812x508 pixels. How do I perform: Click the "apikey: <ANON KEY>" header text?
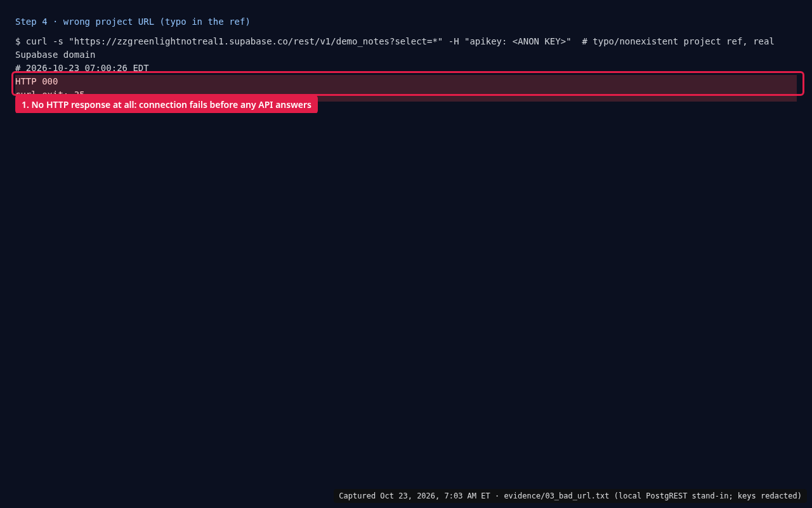click(x=518, y=41)
